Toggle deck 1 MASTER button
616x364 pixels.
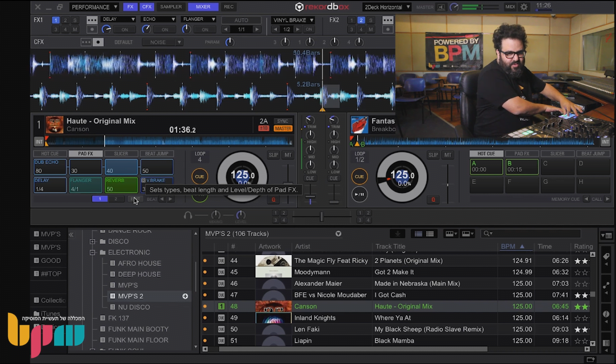click(x=283, y=128)
